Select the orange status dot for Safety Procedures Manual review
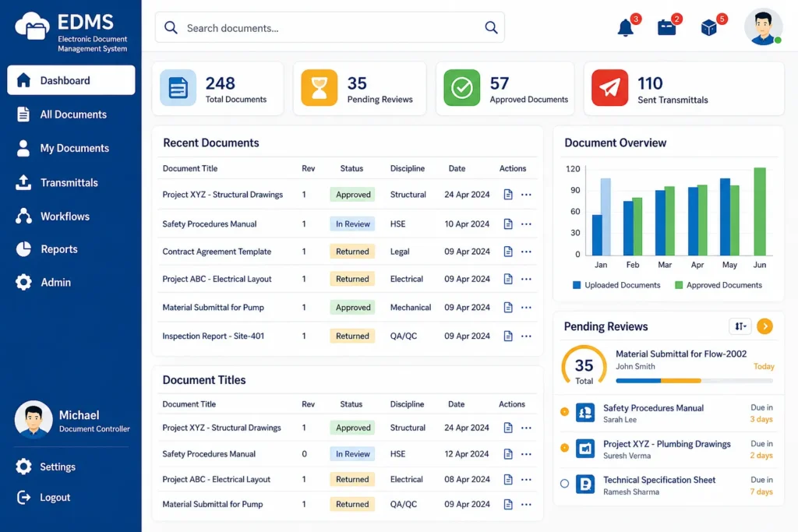 click(564, 411)
